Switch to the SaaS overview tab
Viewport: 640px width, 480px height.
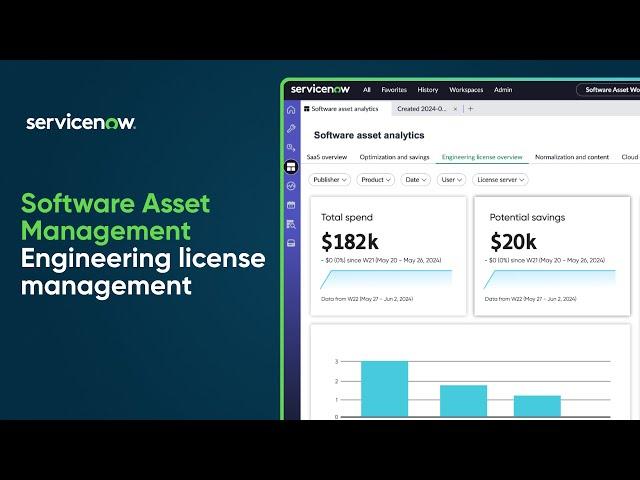tap(327, 157)
